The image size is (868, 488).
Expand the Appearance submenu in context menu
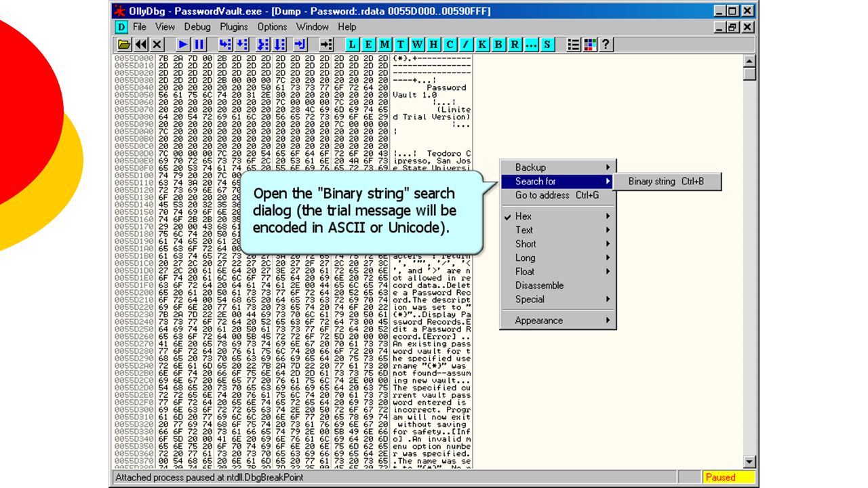(x=557, y=321)
